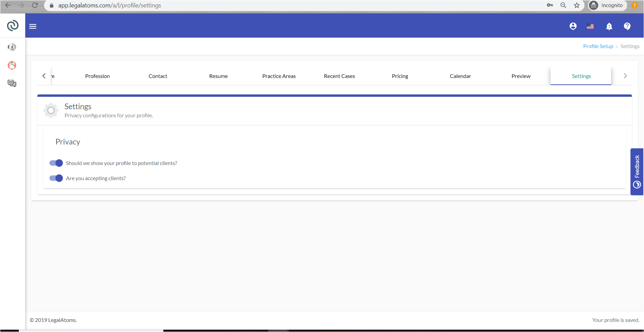Switch to the Practice Areas tab

point(279,76)
